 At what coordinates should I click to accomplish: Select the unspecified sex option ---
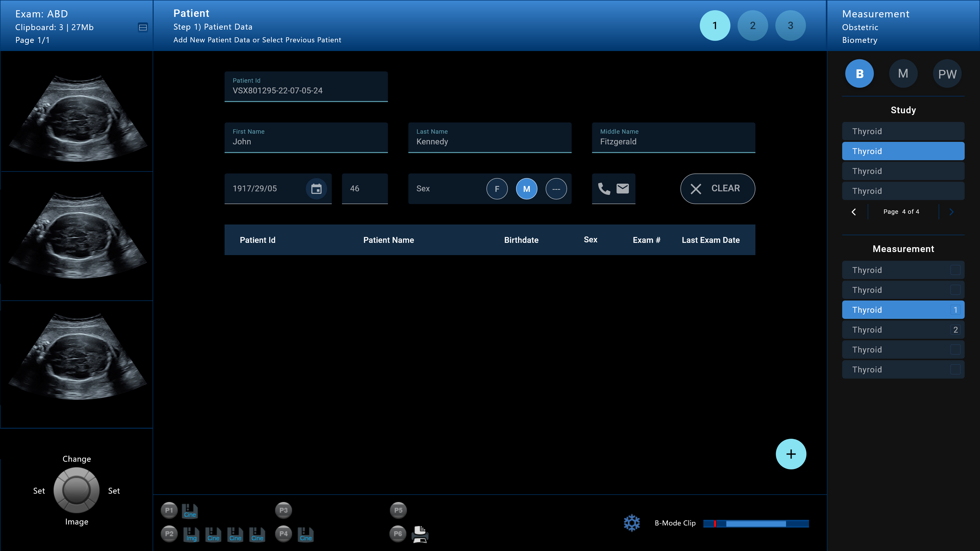point(556,189)
